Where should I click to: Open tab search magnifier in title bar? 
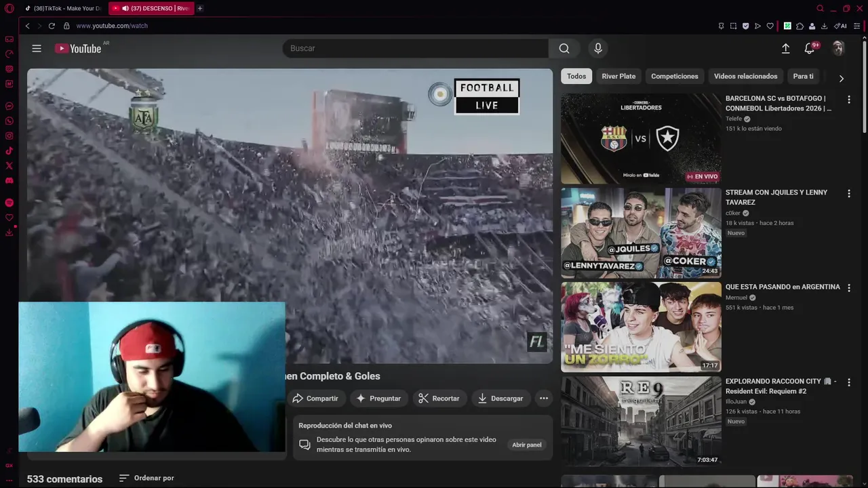pos(820,8)
